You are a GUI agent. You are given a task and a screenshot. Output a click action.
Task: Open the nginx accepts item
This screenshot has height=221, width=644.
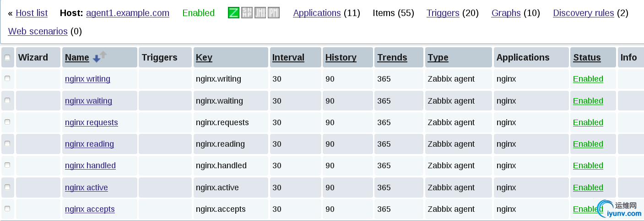90,209
